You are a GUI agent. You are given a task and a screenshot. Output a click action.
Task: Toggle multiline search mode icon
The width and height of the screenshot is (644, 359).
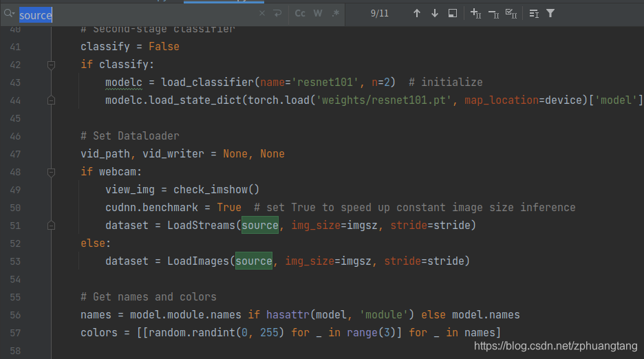534,14
